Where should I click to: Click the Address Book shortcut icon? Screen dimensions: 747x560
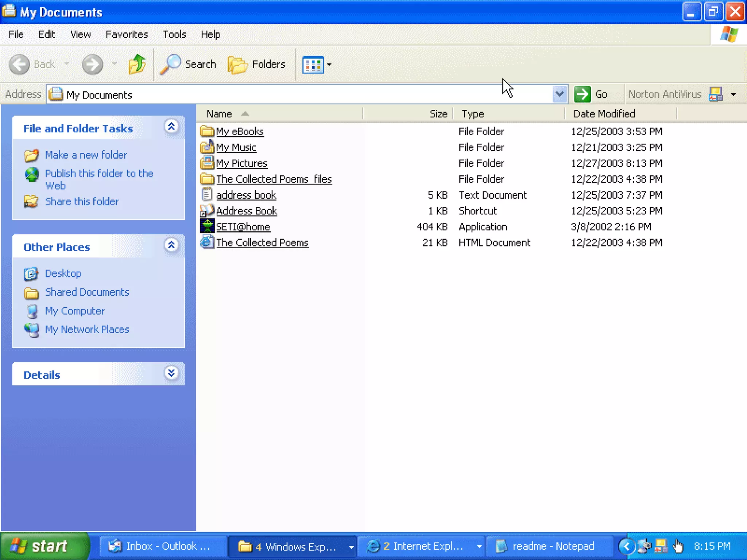(x=207, y=211)
